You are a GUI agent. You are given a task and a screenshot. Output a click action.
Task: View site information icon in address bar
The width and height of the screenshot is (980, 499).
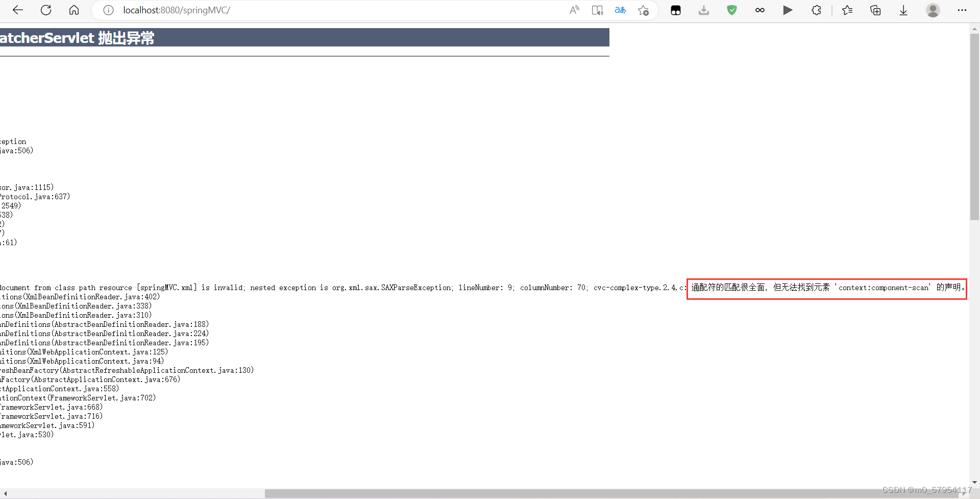point(108,10)
